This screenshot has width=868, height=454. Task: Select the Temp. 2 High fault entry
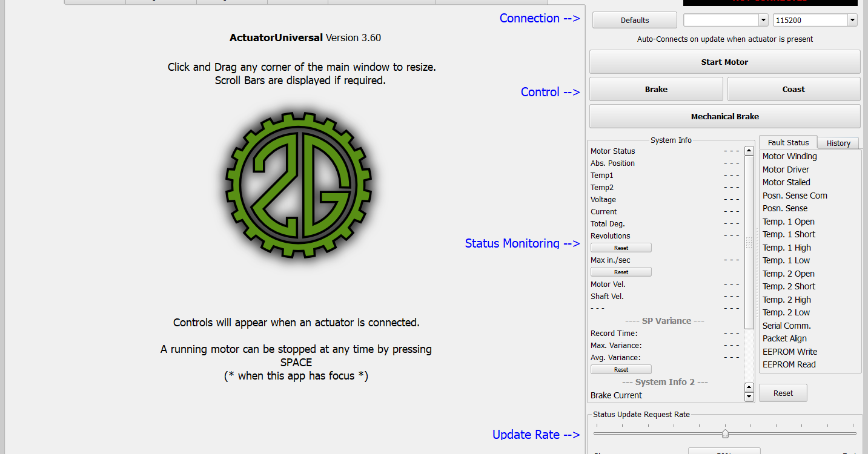click(786, 300)
